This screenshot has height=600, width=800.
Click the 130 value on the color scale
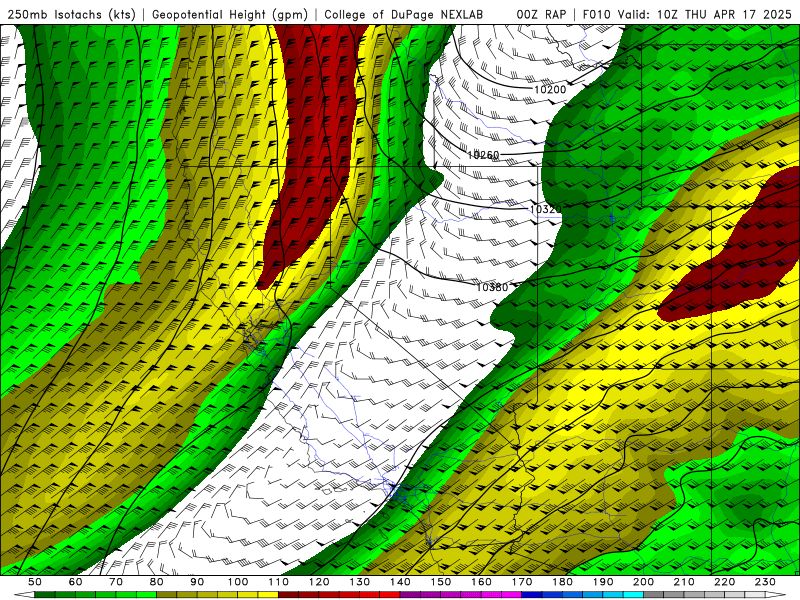tap(360, 582)
